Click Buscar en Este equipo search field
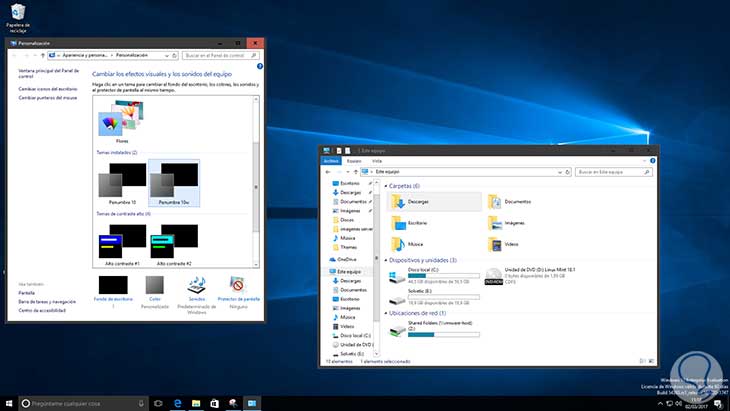The height and width of the screenshot is (411, 730). click(x=614, y=172)
